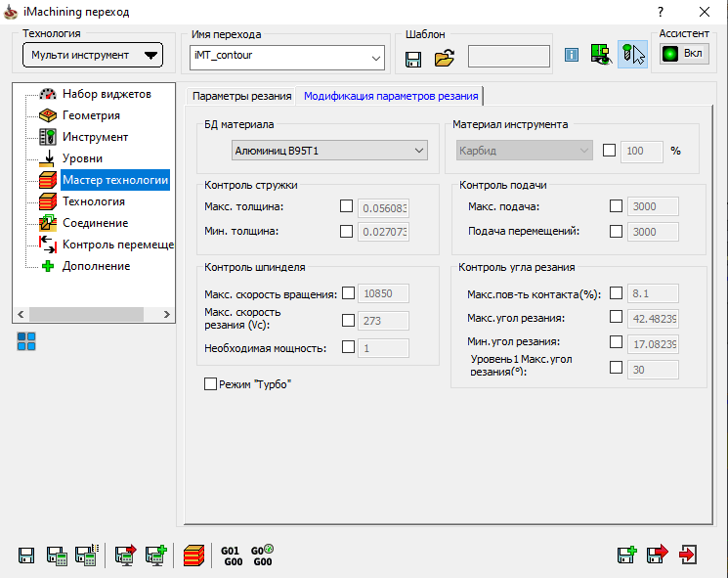Click the Макс. скорость вращения 10850 field
Image resolution: width=728 pixels, height=578 pixels.
tap(383, 293)
